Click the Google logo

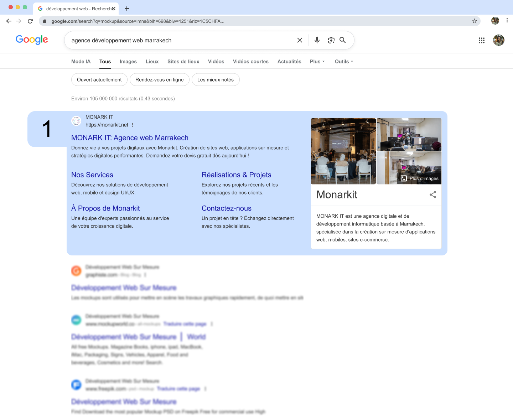pyautogui.click(x=32, y=40)
